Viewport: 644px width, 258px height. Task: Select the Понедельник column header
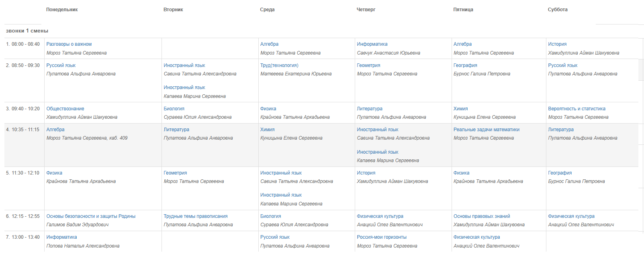point(62,10)
